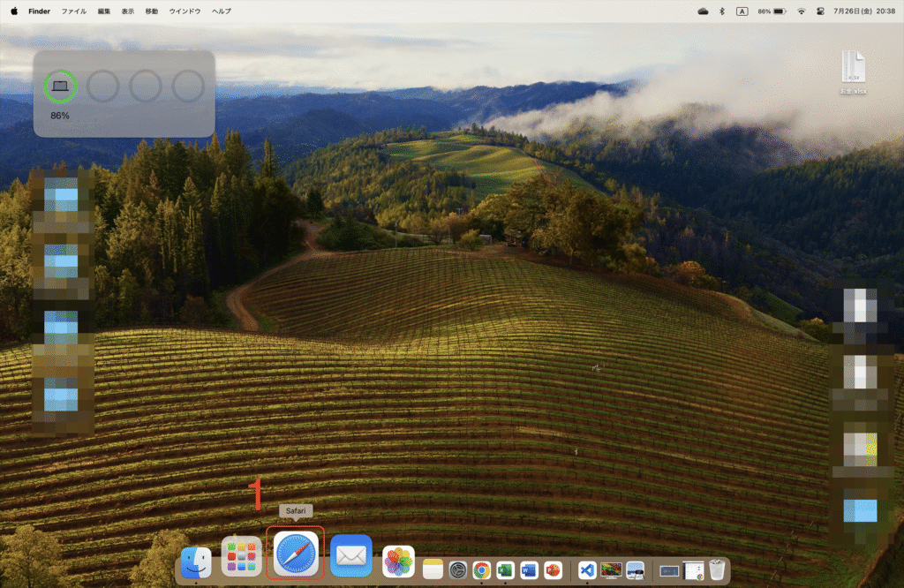Restore the minimized window next to Trash
904x588 pixels.
[x=694, y=570]
